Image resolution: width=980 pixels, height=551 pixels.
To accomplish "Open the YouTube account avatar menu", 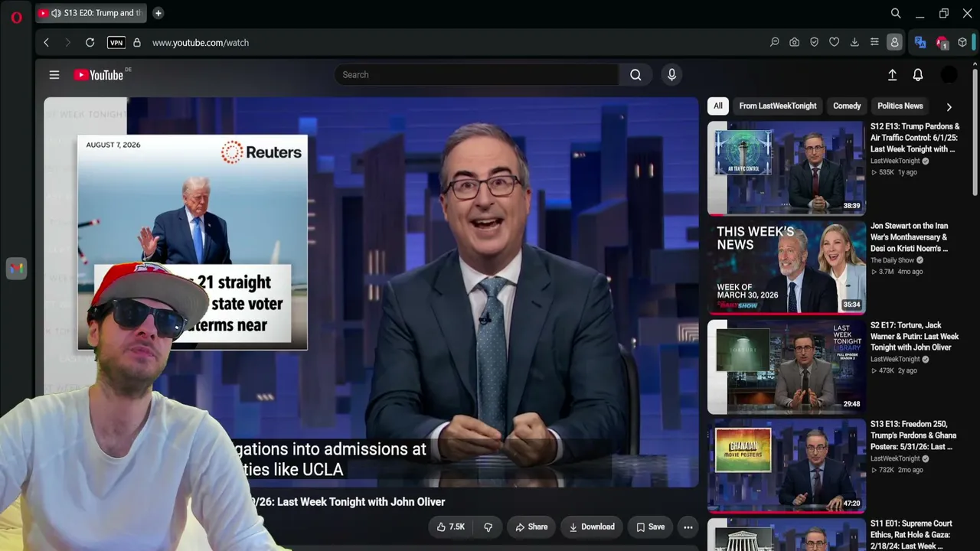I will 949,75.
